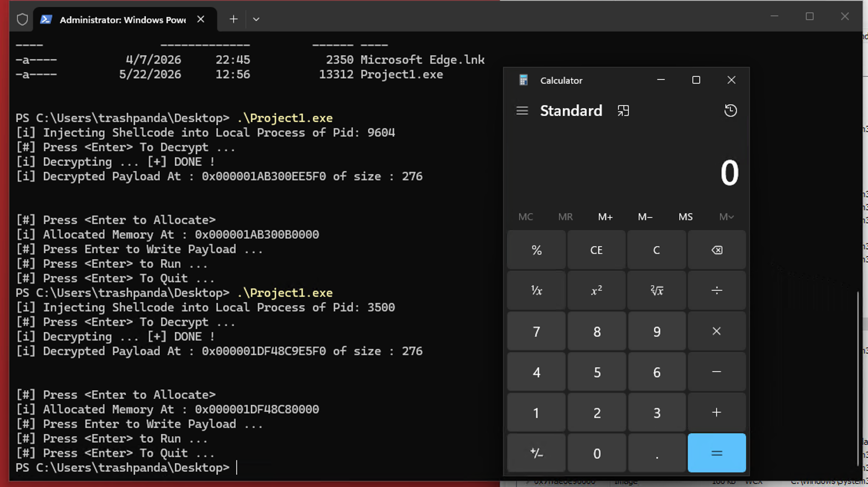868x487 pixels.
Task: Close the Windows Terminal window
Action: click(x=845, y=16)
